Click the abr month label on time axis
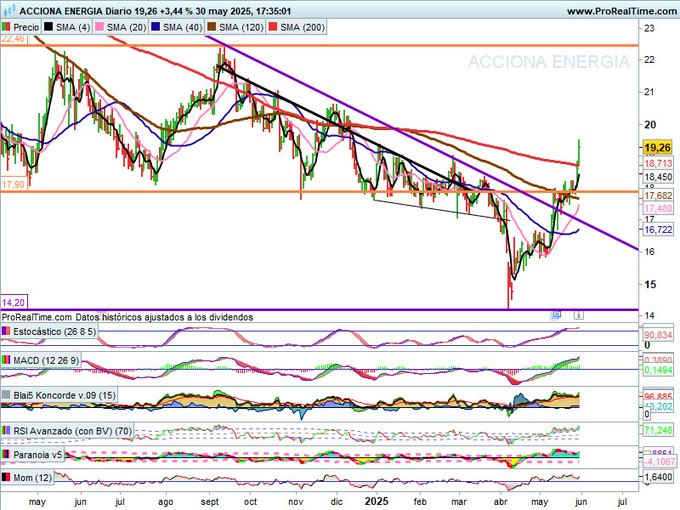 [500, 502]
